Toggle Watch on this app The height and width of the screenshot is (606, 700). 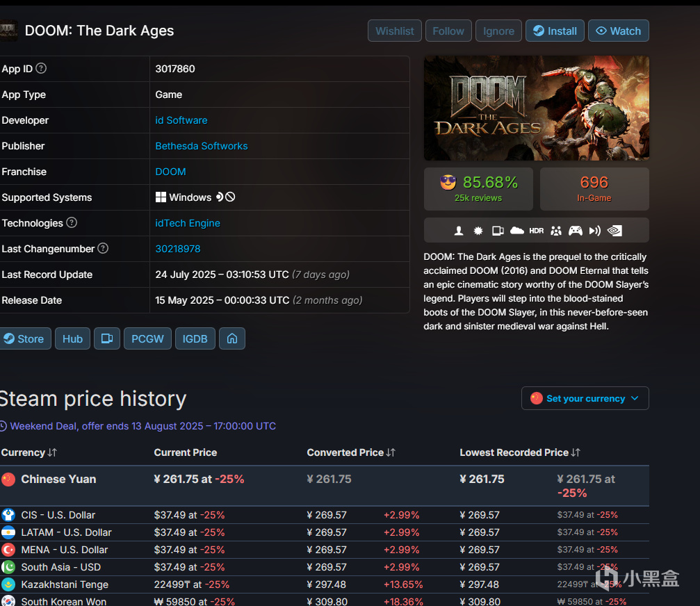tap(618, 31)
